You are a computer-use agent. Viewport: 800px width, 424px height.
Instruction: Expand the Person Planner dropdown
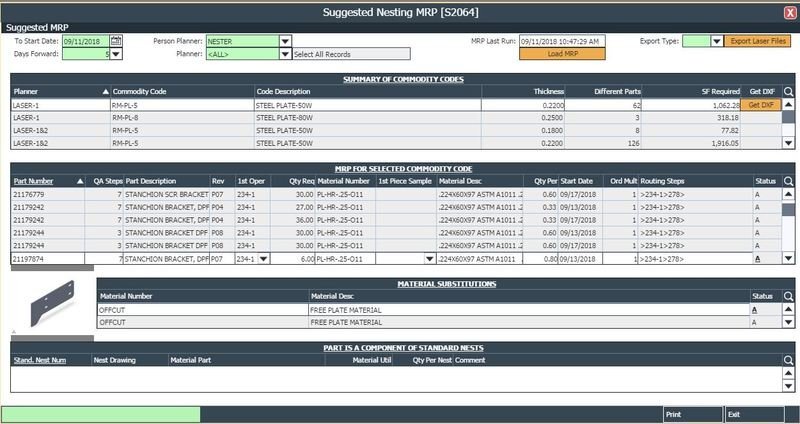[285, 41]
